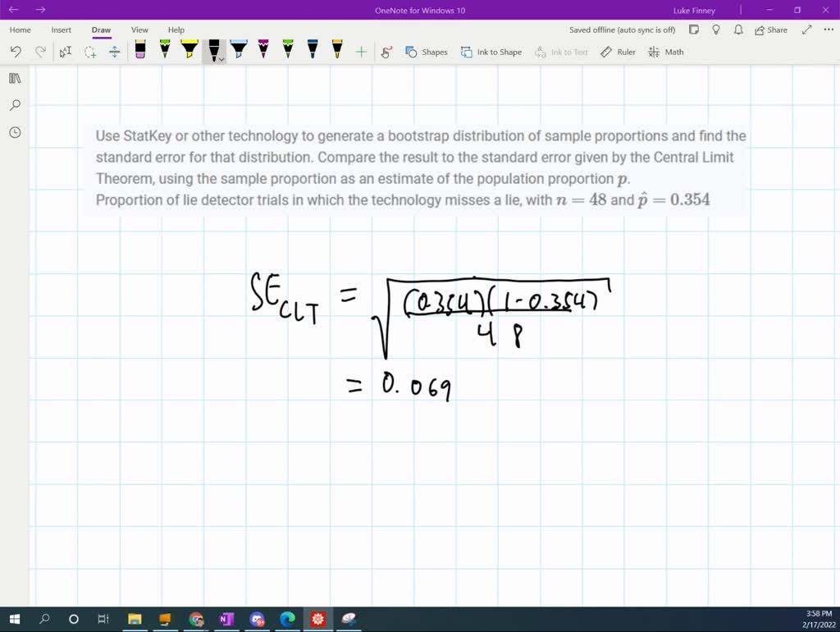
Task: Show the Ruler on the page
Action: pos(617,51)
